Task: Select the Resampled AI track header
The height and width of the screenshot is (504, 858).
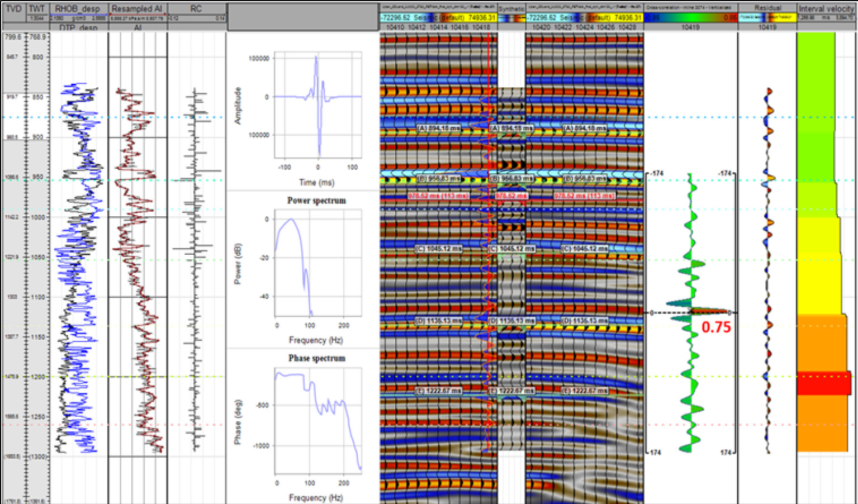Action: click(137, 9)
